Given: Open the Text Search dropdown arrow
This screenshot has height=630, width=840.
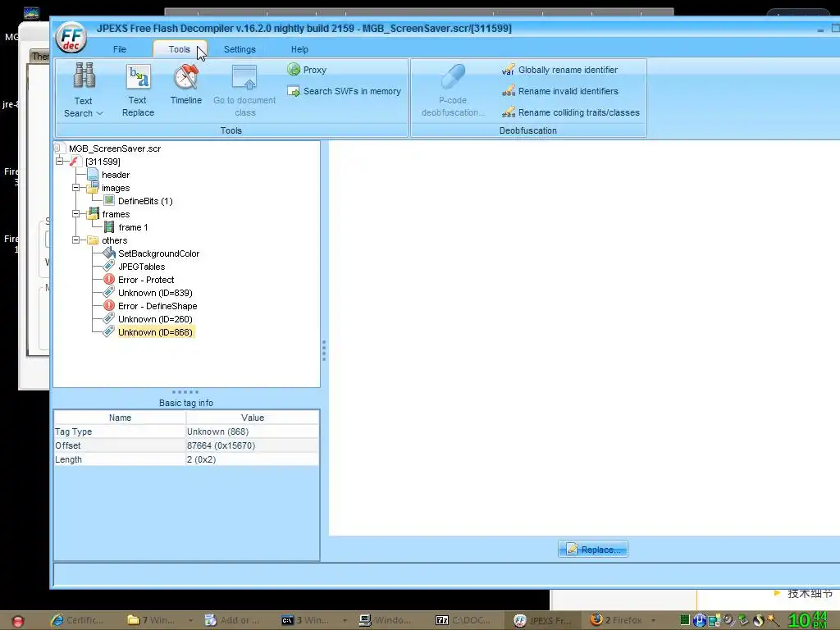Looking at the screenshot, I should [99, 113].
